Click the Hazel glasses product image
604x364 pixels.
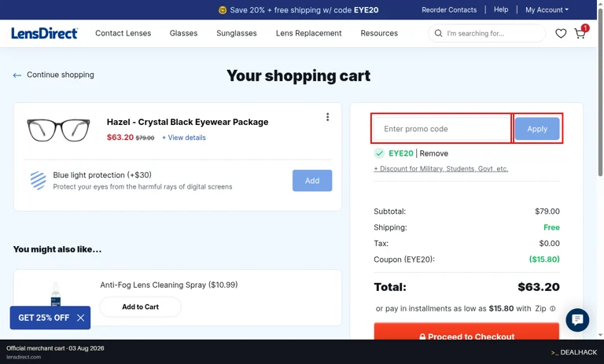point(58,130)
